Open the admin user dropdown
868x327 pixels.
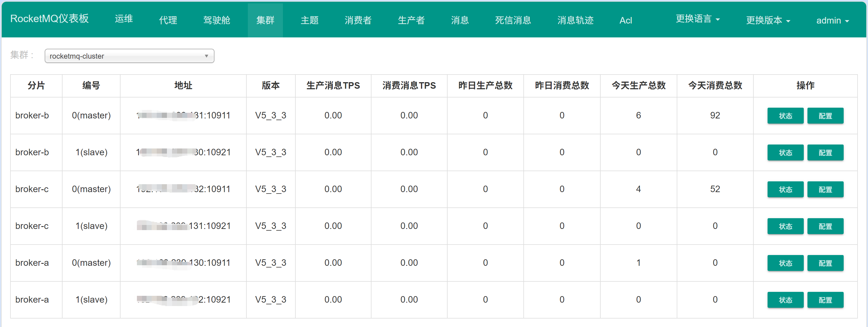pyautogui.click(x=832, y=20)
